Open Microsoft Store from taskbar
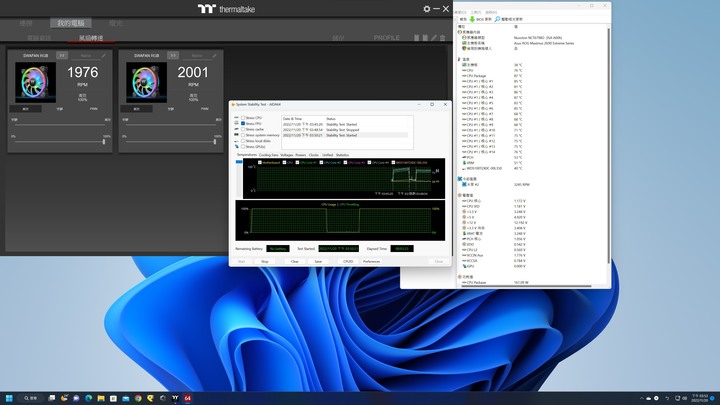The height and width of the screenshot is (405, 720). click(113, 398)
